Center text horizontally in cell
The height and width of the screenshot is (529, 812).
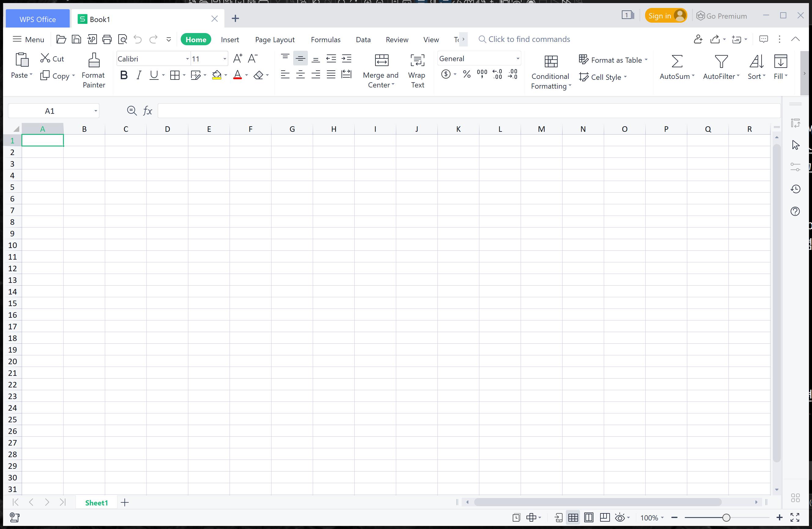pos(301,74)
